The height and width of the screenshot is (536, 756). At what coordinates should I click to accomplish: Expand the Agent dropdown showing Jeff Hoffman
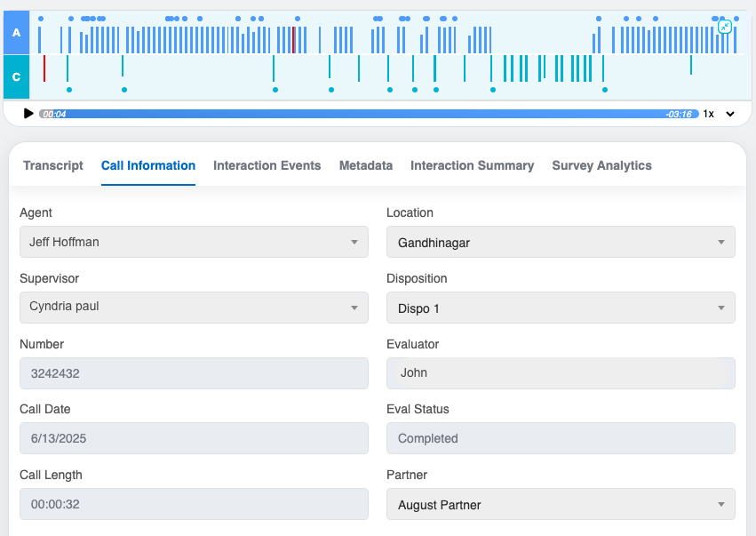click(194, 242)
